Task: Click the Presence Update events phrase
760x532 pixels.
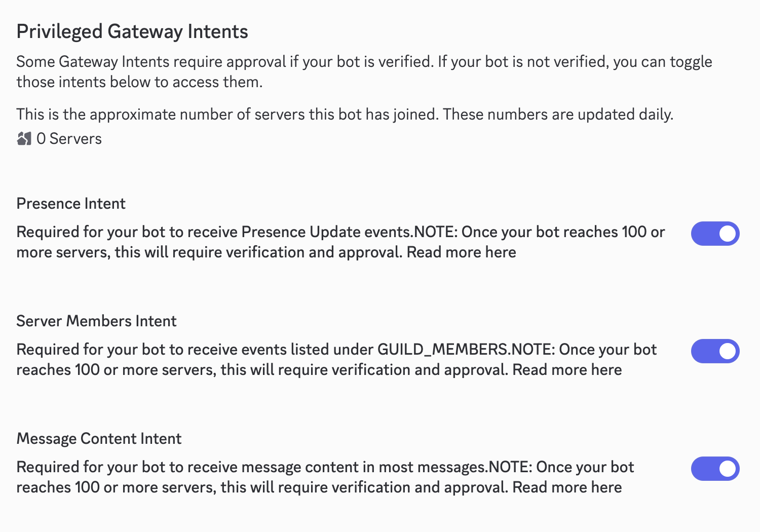Action: (327, 232)
